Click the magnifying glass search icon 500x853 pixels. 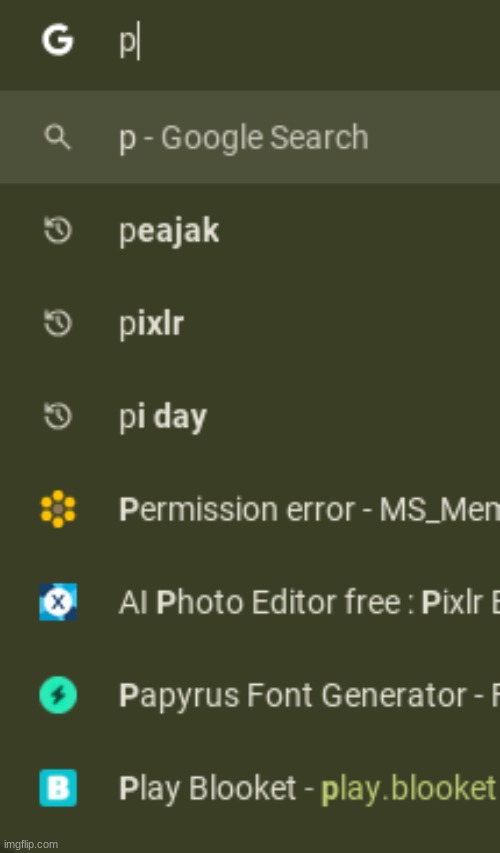click(x=58, y=137)
